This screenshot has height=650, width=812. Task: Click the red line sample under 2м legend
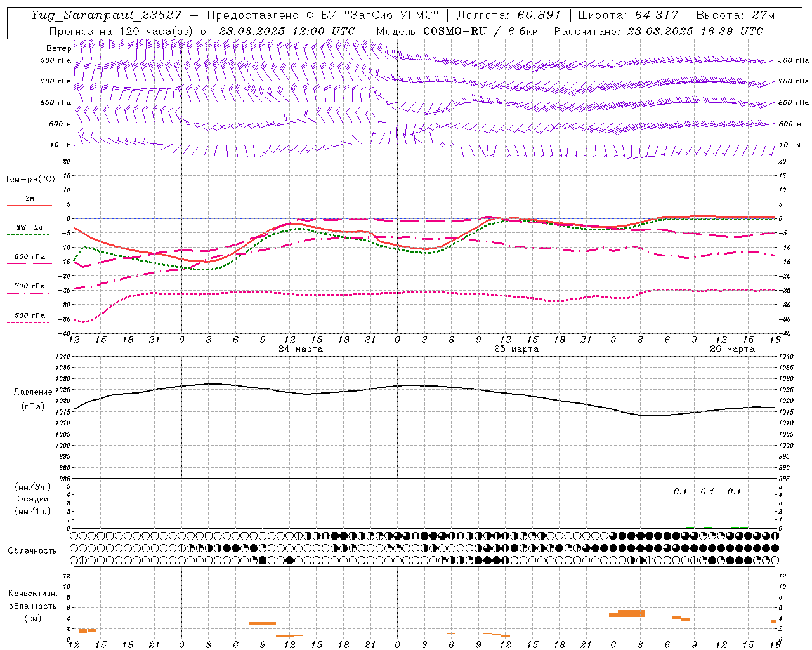(29, 206)
